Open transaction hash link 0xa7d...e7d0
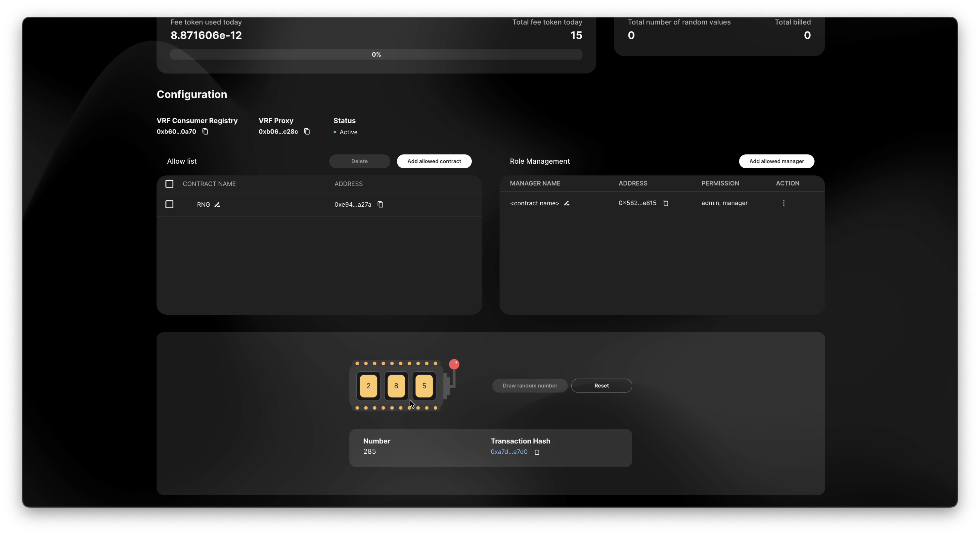 point(509,452)
